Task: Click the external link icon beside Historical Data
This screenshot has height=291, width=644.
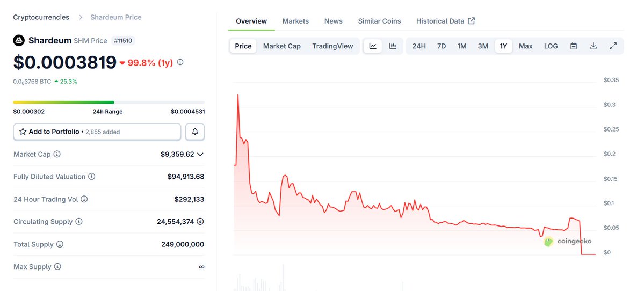Action: pyautogui.click(x=472, y=21)
